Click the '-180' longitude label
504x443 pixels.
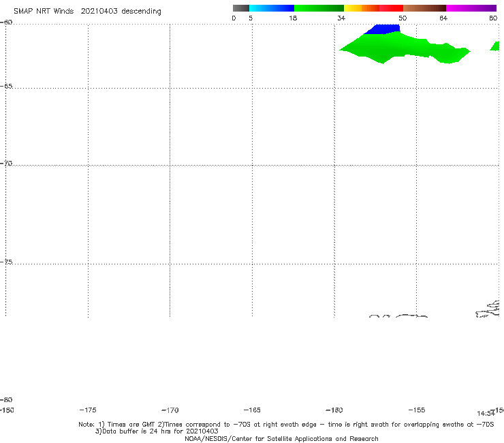click(7, 410)
